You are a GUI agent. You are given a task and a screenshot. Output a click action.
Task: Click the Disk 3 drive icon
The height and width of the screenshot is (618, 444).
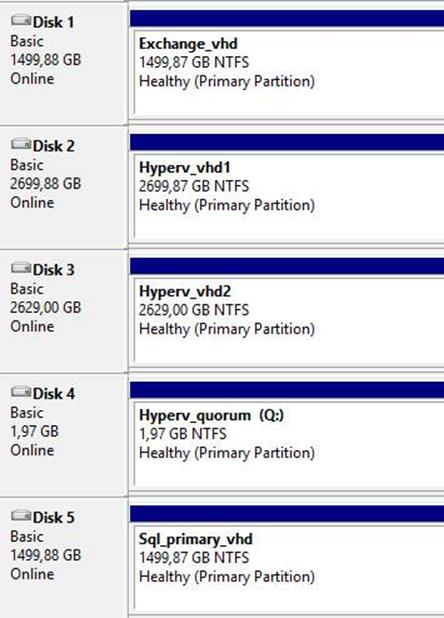pyautogui.click(x=20, y=268)
